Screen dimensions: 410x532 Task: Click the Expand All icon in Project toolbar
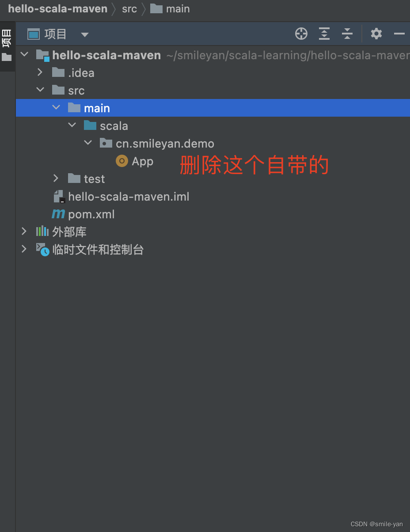324,34
